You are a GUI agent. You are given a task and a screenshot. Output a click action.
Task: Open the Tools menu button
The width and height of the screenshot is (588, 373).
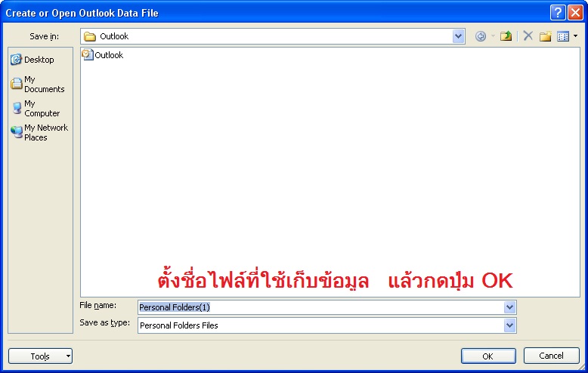[x=41, y=356]
